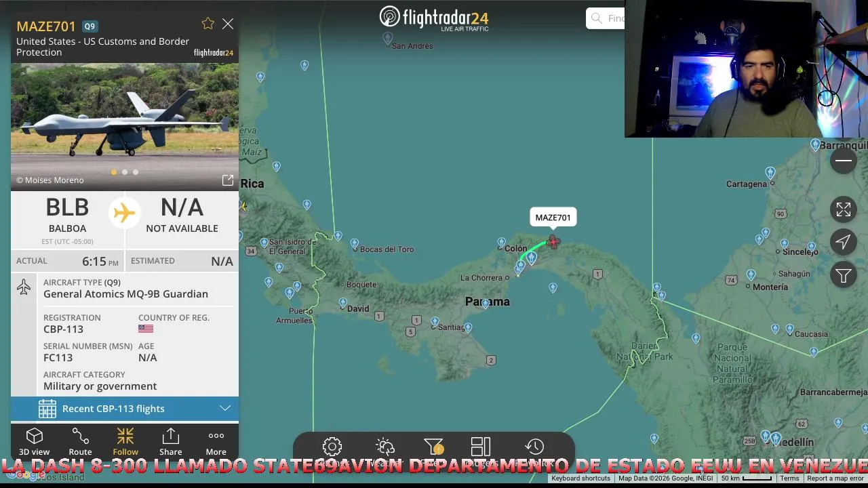
Task: Select airport pin above San Andrés
Action: tap(388, 38)
